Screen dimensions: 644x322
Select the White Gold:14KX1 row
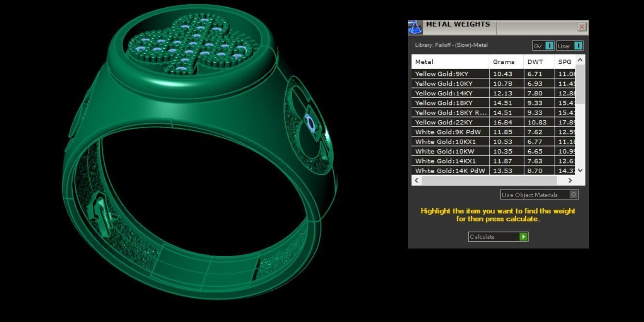click(494, 161)
